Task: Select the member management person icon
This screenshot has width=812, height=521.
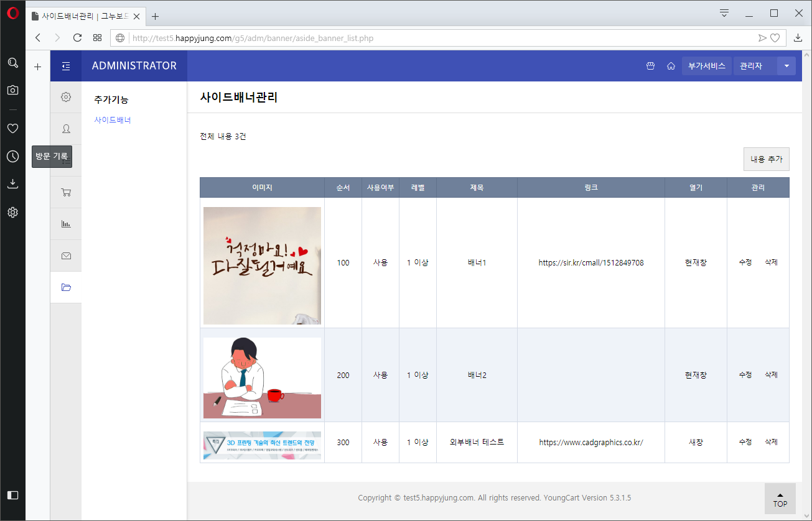Action: [x=66, y=129]
